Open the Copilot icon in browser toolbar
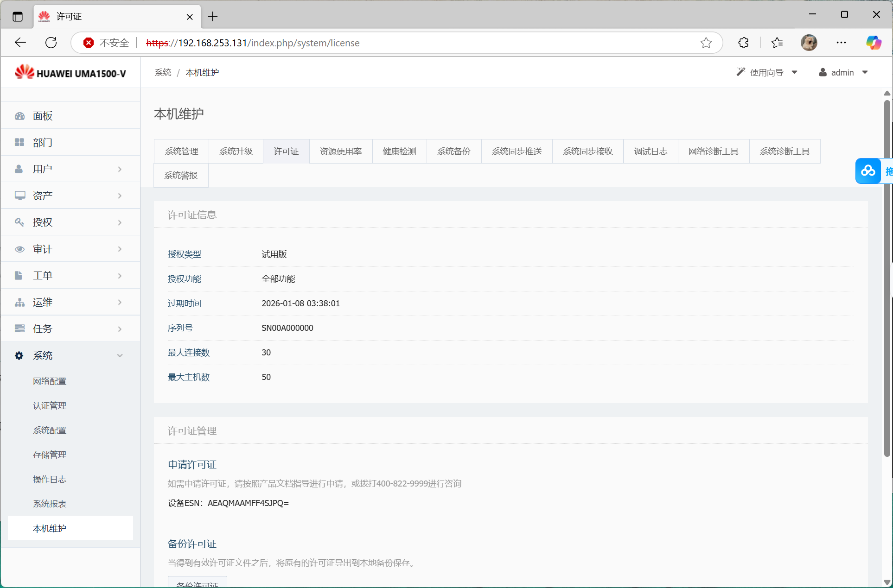 coord(874,43)
